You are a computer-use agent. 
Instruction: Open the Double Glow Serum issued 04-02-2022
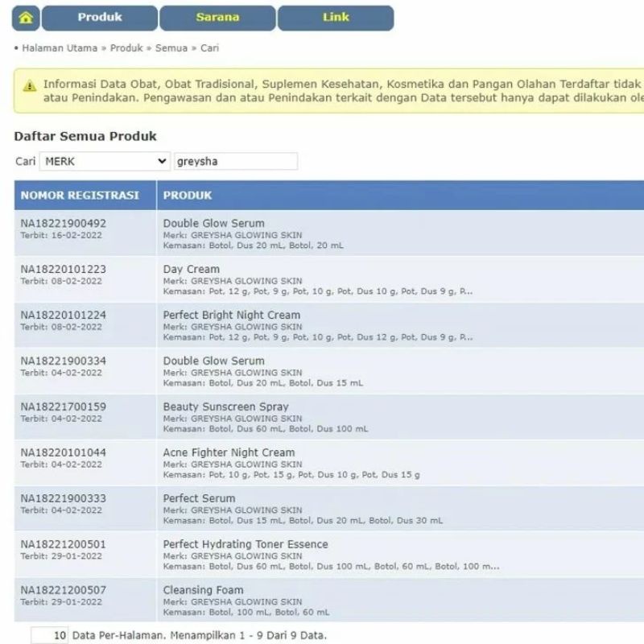213,361
